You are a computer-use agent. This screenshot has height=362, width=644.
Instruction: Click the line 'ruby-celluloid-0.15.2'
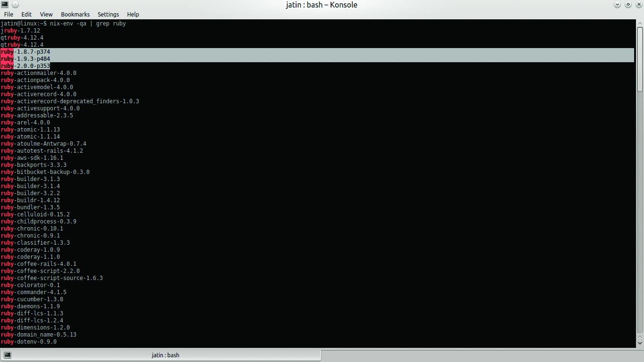coord(35,214)
